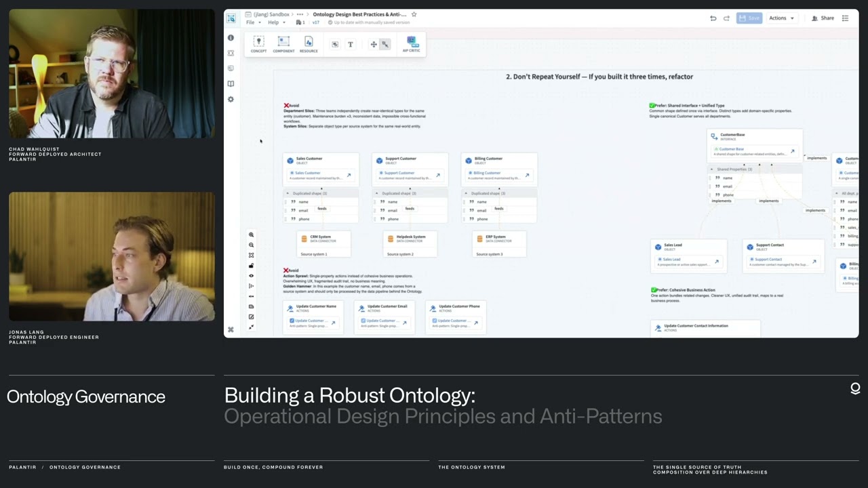
Task: Open the Sales Lead object link
Action: (x=716, y=262)
